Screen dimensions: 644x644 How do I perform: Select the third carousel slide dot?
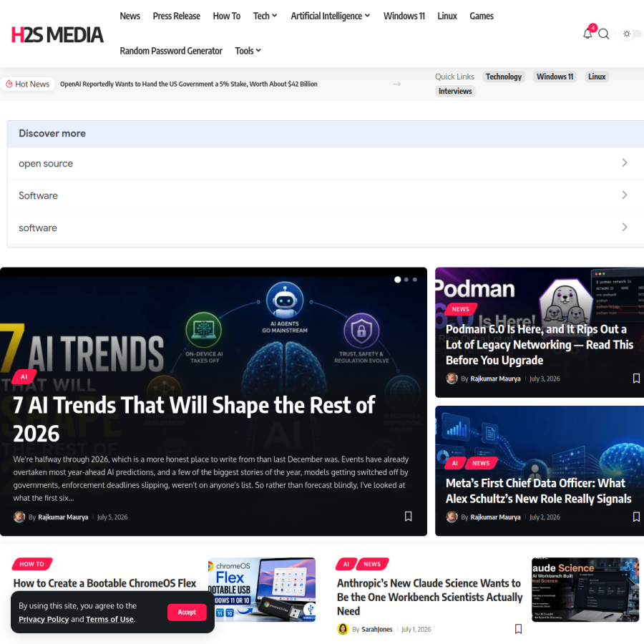[415, 280]
